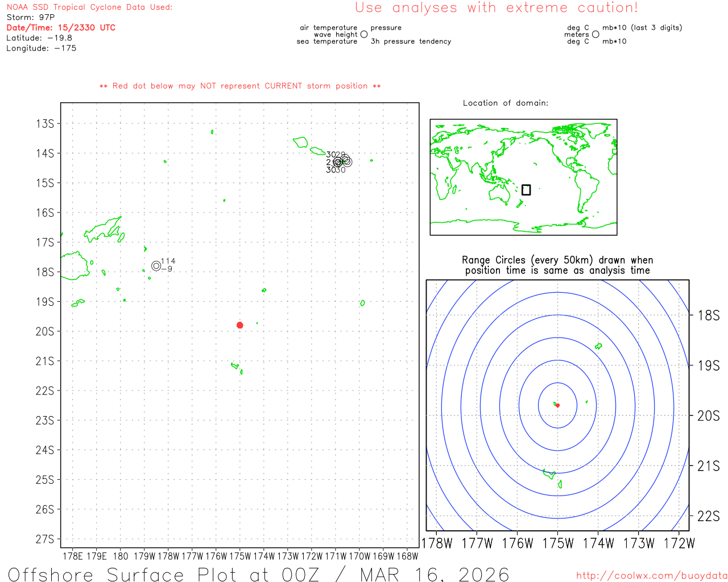Click the 'Longitude: -175' value
Viewport: 728px width, 582px height.
(x=42, y=48)
